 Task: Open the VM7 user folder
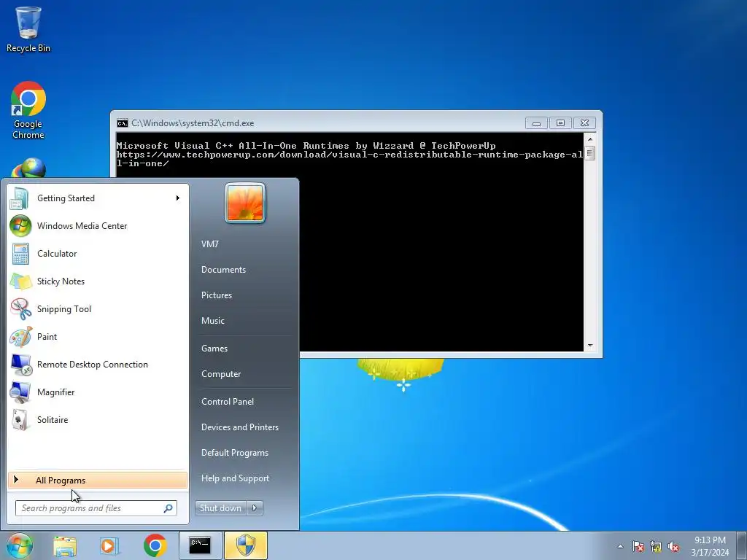210,244
